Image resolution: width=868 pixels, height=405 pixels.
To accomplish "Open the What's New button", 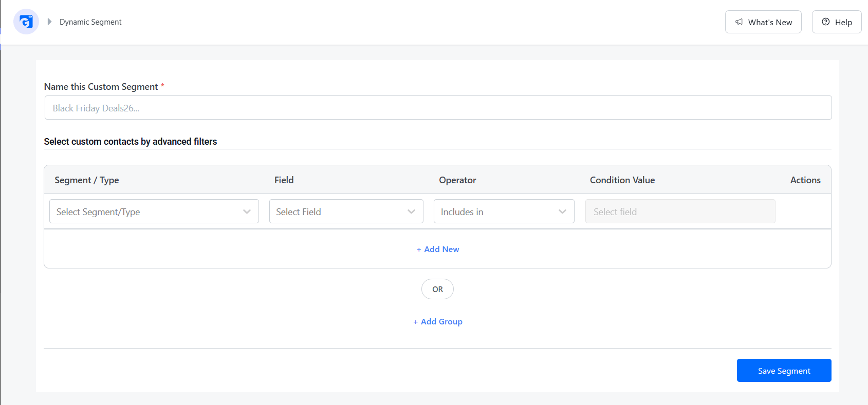I will click(x=763, y=22).
